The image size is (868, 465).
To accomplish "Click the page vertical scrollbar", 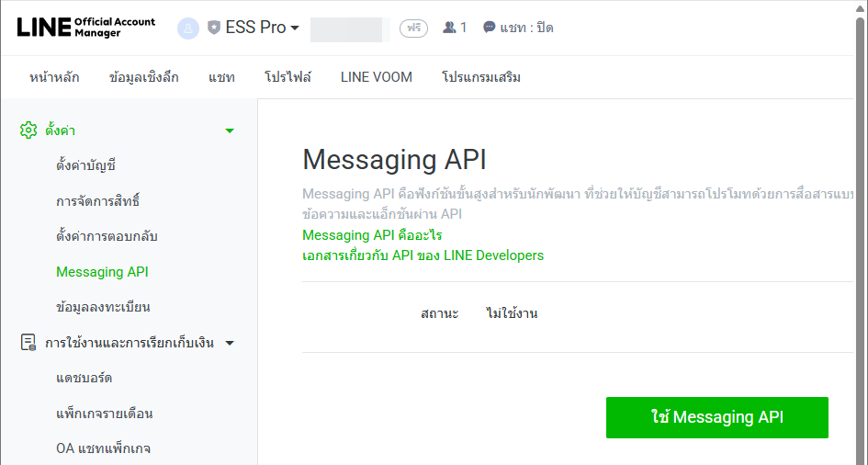I will (860, 230).
